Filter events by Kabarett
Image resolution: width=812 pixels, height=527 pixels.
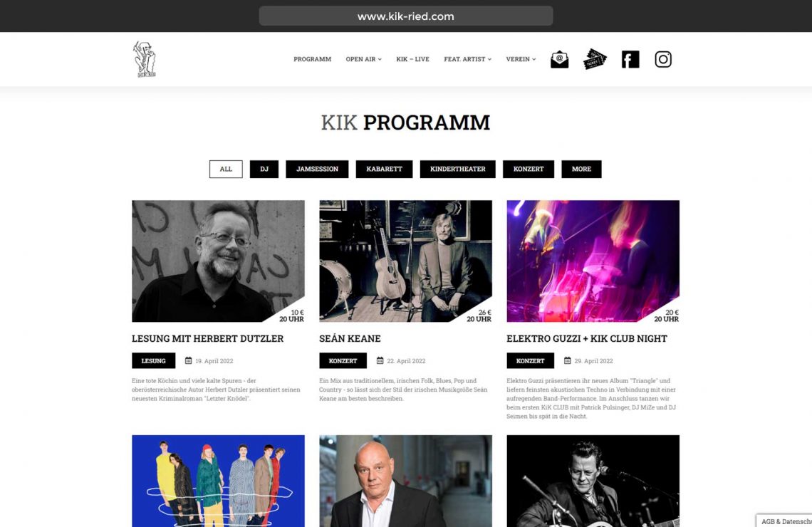pos(384,169)
